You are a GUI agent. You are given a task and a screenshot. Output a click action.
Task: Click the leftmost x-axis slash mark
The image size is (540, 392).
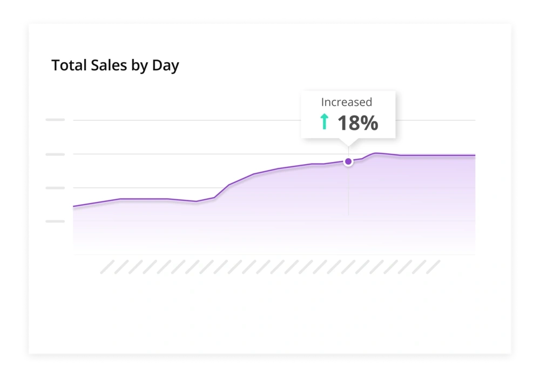tap(107, 267)
